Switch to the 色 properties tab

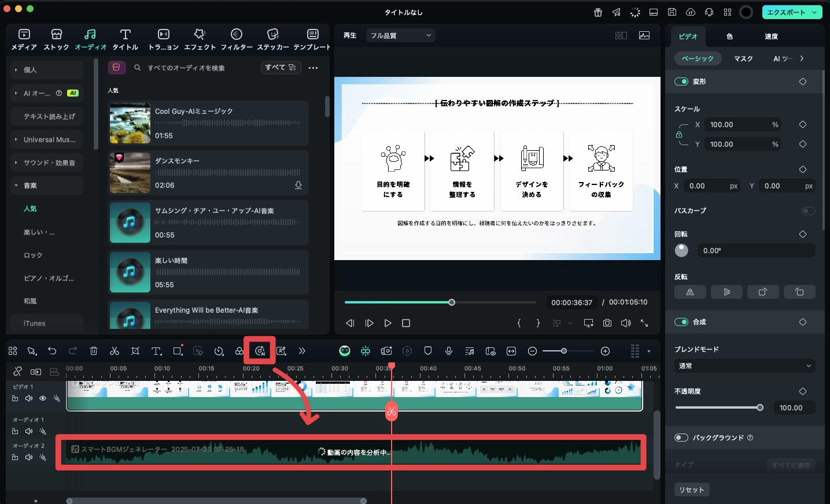729,36
